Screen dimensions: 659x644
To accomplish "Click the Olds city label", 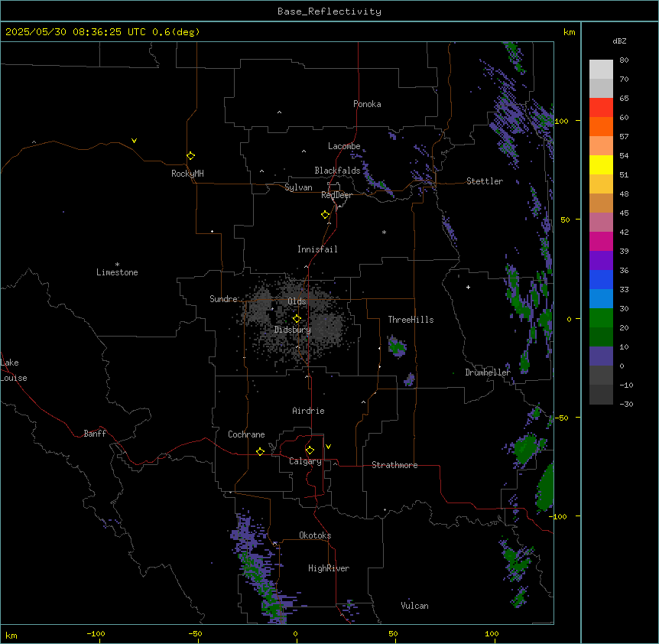I will [297, 301].
